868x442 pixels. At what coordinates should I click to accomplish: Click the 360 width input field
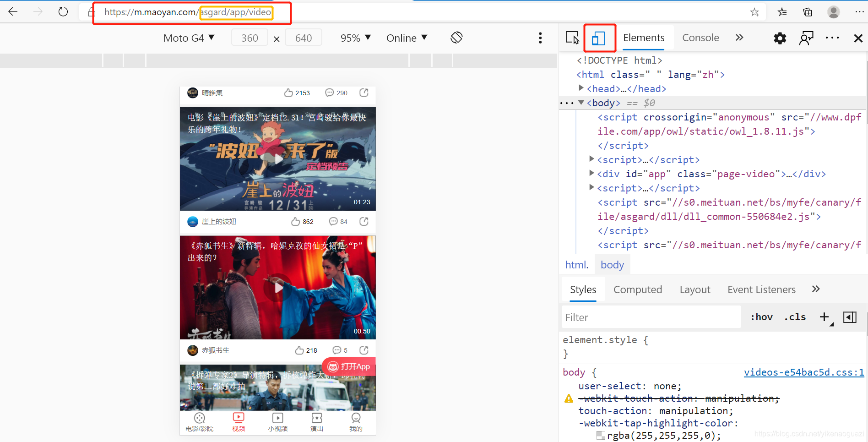click(250, 38)
